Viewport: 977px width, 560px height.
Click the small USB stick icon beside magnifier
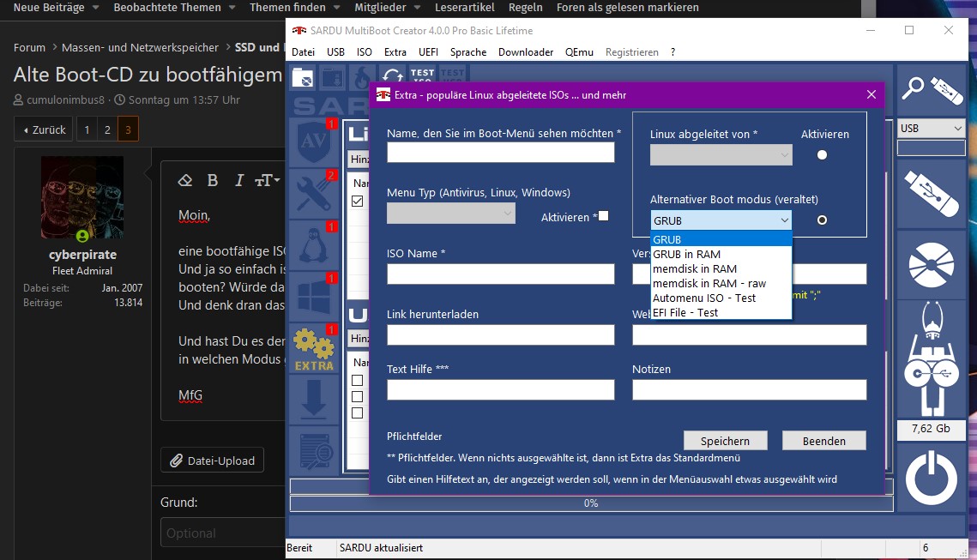(947, 90)
